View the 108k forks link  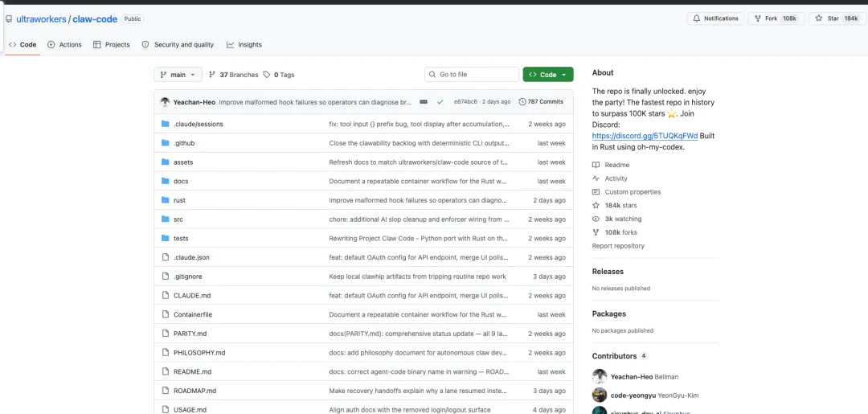pyautogui.click(x=620, y=232)
